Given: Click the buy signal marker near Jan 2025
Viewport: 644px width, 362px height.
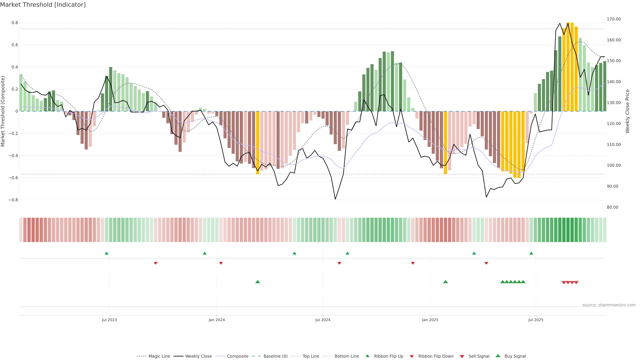Looking at the screenshot, I should point(445,282).
